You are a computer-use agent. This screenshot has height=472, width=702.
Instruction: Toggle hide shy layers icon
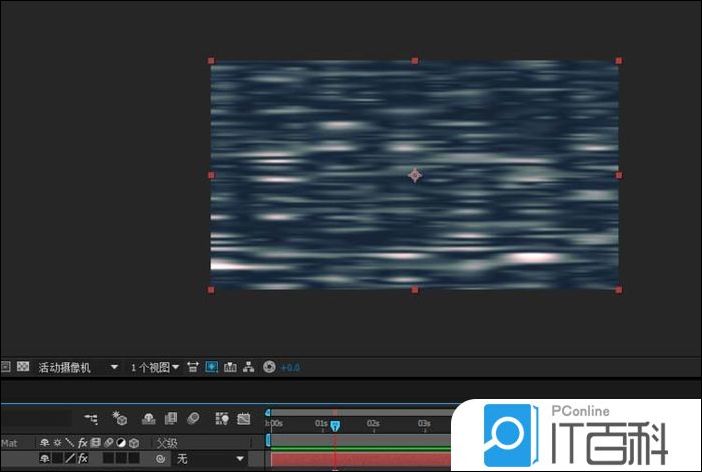point(148,419)
